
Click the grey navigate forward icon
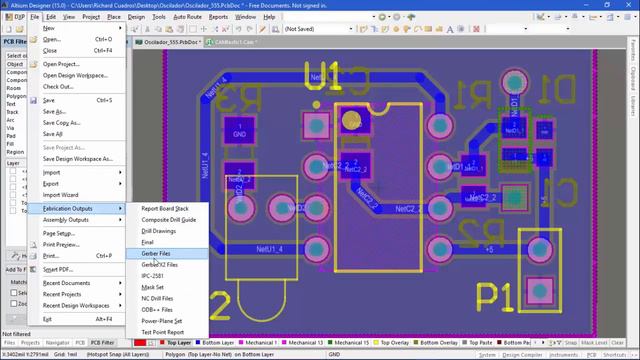[396, 17]
